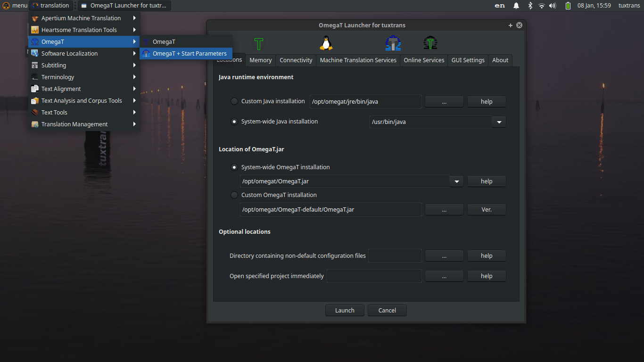Click the custom Java path field

366,102
